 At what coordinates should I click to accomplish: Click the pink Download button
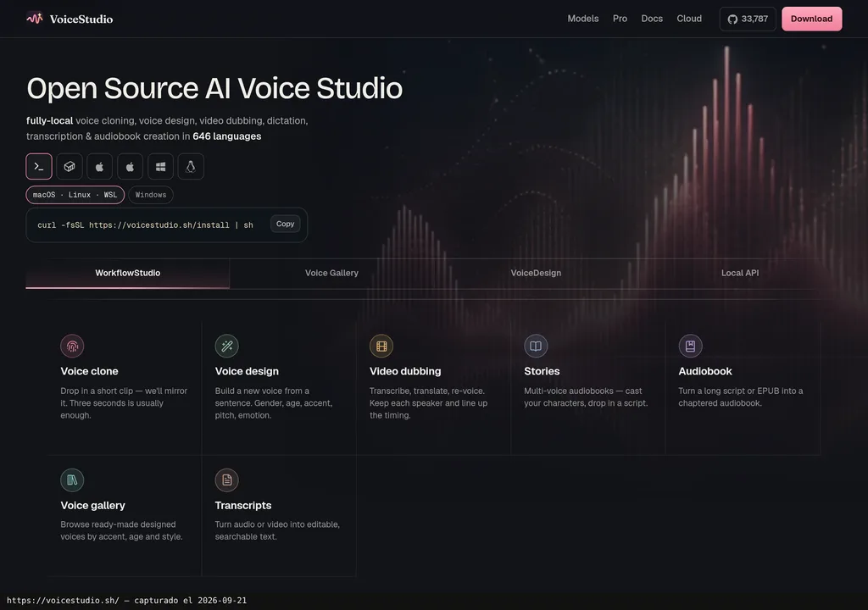click(811, 19)
